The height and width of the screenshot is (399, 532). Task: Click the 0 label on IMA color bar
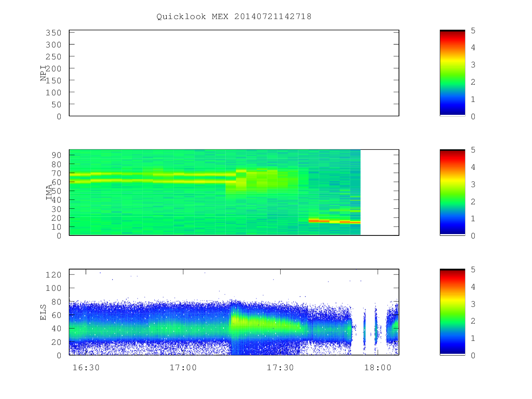pyautogui.click(x=473, y=236)
